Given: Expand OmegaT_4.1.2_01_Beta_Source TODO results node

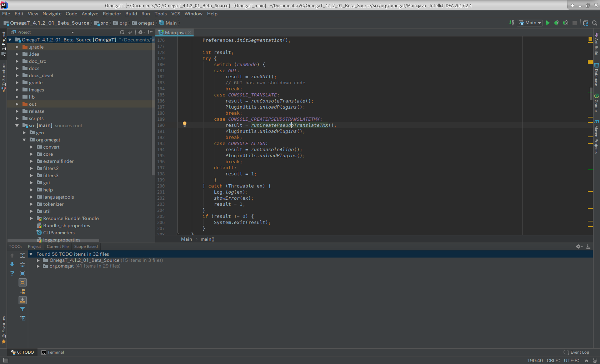Looking at the screenshot, I should pyautogui.click(x=38, y=260).
